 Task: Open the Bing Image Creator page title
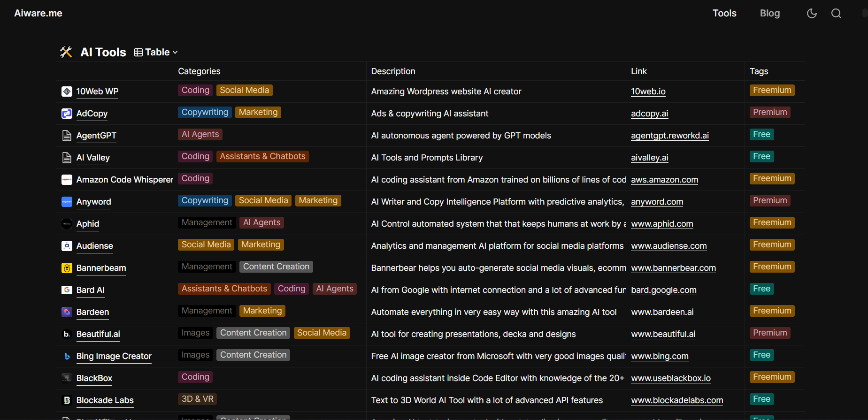[114, 356]
